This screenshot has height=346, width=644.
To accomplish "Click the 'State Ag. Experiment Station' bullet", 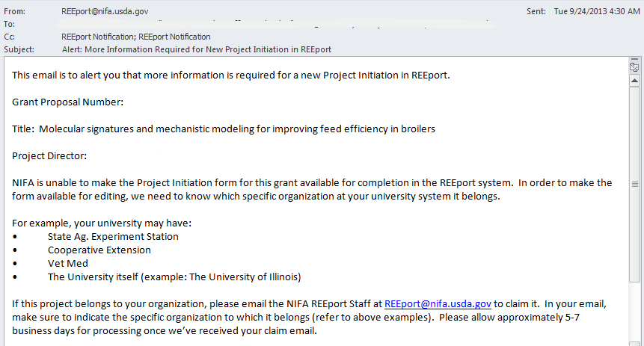I will [113, 237].
